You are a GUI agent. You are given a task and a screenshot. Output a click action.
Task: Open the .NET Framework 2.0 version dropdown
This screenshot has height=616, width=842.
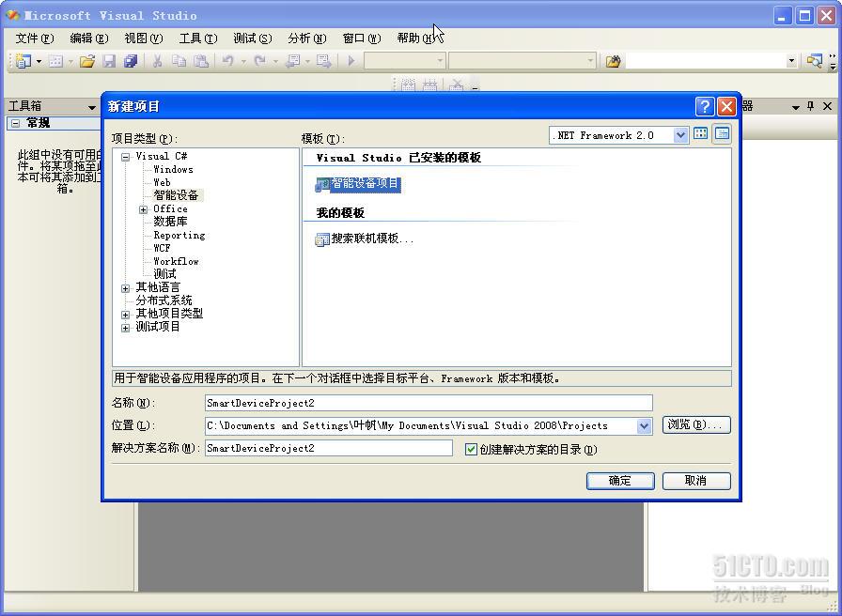(x=680, y=135)
